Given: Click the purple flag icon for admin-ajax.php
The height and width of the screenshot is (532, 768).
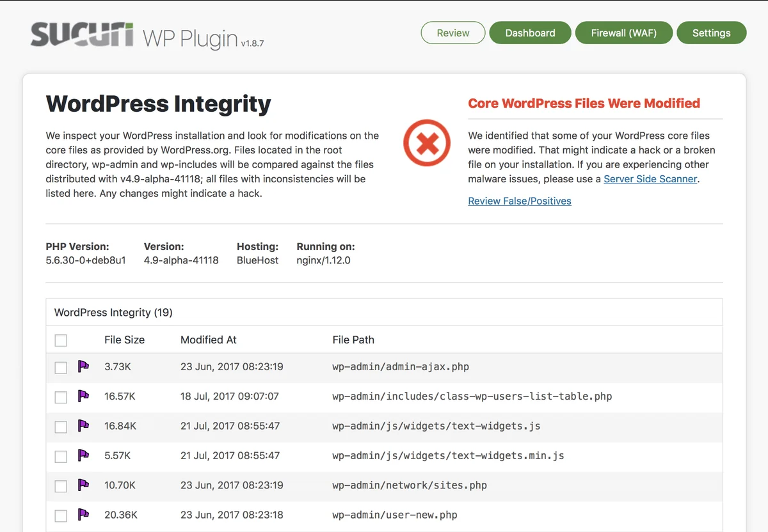Looking at the screenshot, I should (x=83, y=366).
